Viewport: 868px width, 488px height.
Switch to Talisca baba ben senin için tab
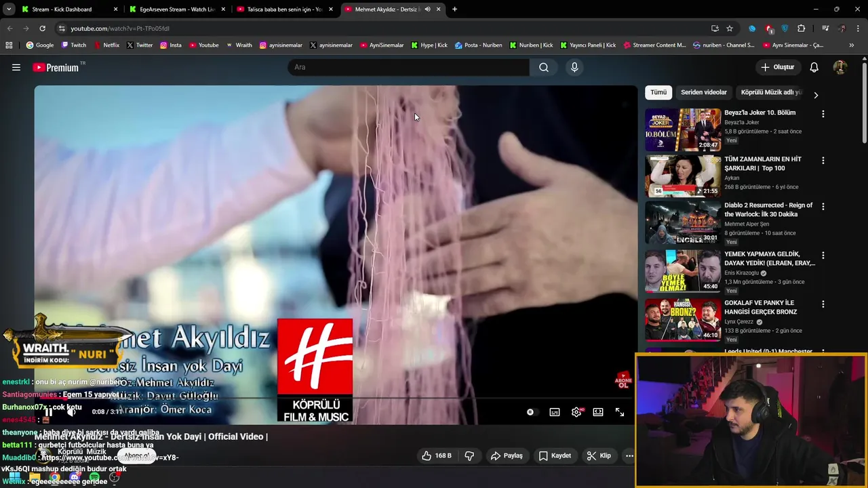pos(285,9)
